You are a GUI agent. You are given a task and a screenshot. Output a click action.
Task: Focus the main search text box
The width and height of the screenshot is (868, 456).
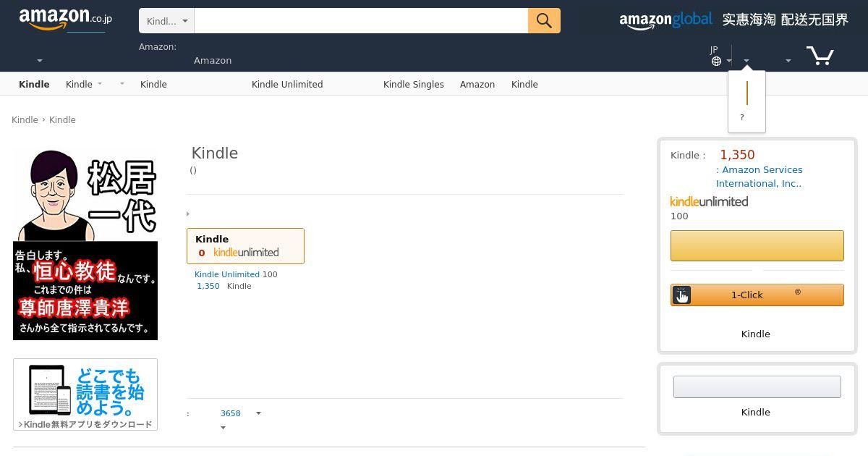[x=361, y=21]
